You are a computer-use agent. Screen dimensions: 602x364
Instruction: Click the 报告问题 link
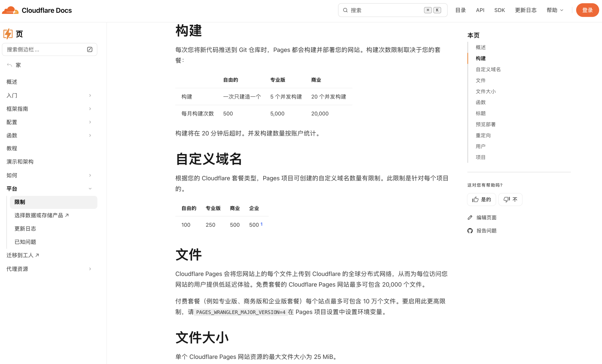tap(487, 231)
